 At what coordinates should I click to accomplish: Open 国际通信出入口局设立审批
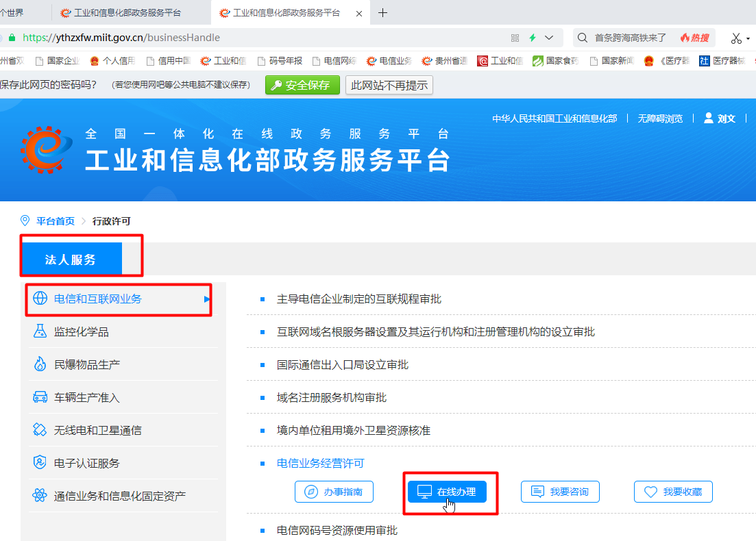[x=343, y=365]
